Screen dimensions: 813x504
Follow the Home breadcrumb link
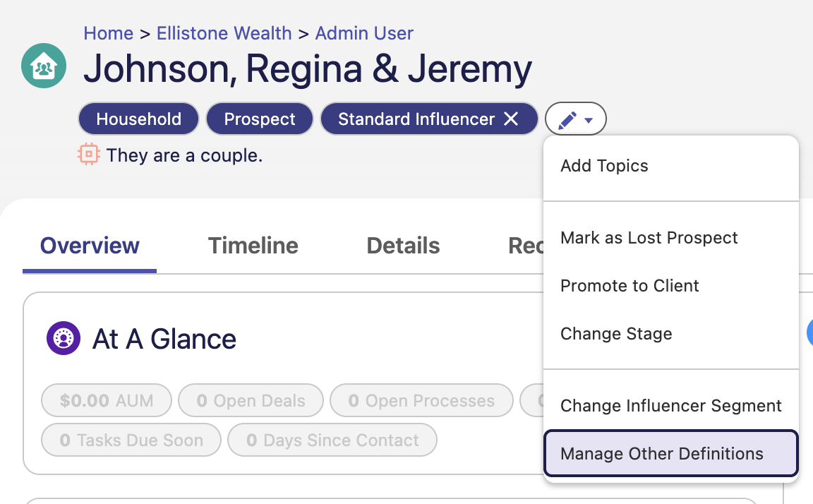tap(109, 33)
